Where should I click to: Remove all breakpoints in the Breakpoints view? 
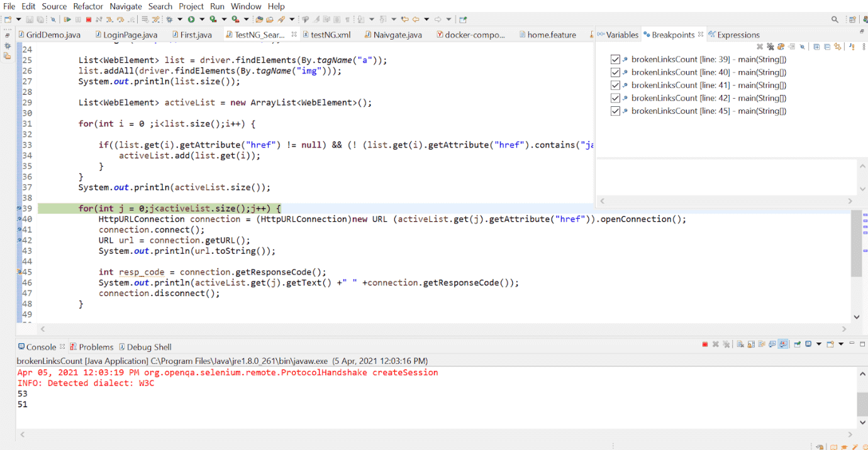pyautogui.click(x=770, y=47)
